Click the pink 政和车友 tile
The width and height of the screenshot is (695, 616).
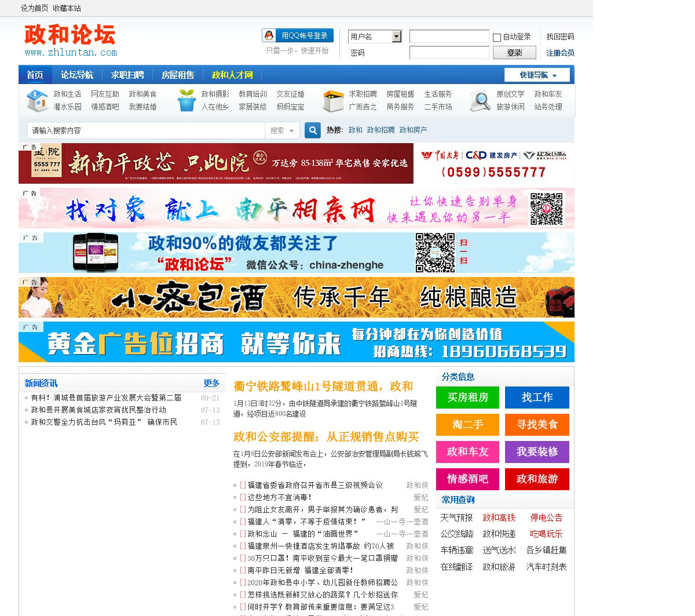(x=467, y=452)
